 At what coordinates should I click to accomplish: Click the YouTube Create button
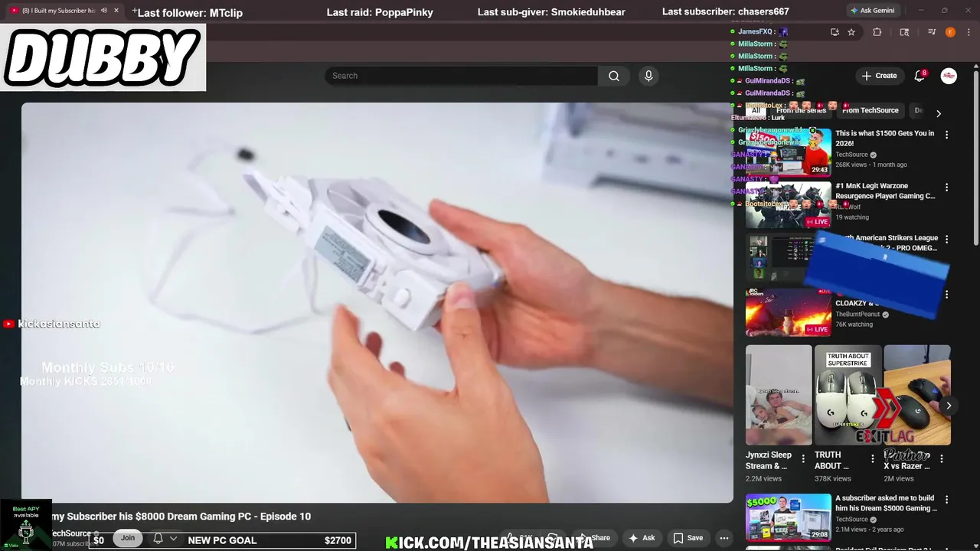point(879,76)
